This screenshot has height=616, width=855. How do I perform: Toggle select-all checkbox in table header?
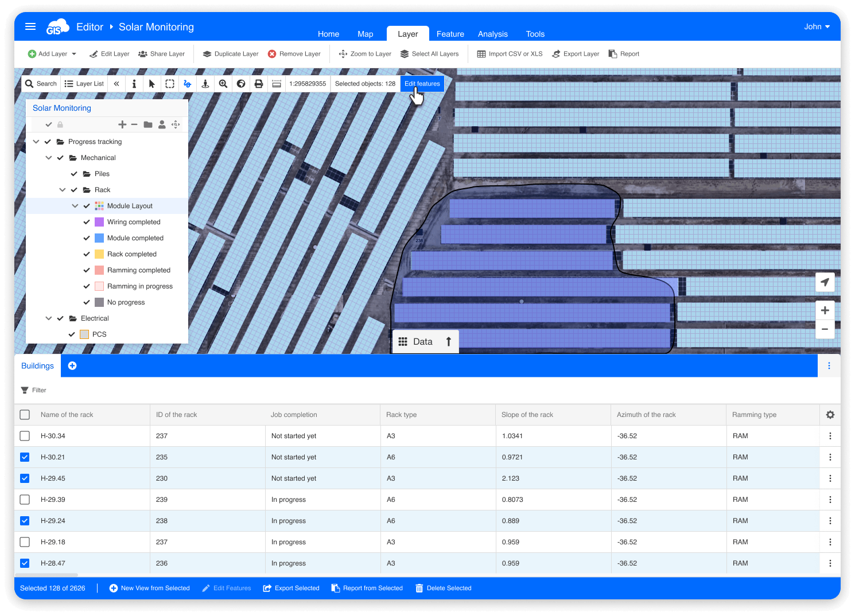pyautogui.click(x=25, y=415)
